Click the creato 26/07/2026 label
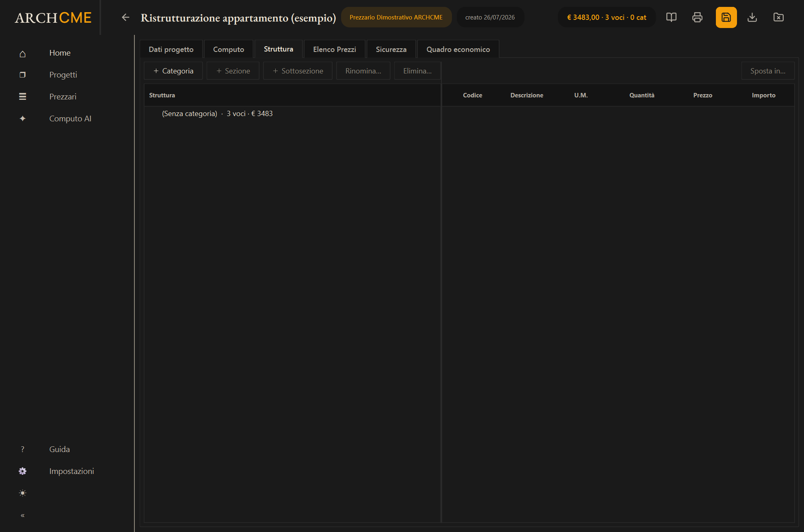The image size is (804, 532). click(490, 17)
